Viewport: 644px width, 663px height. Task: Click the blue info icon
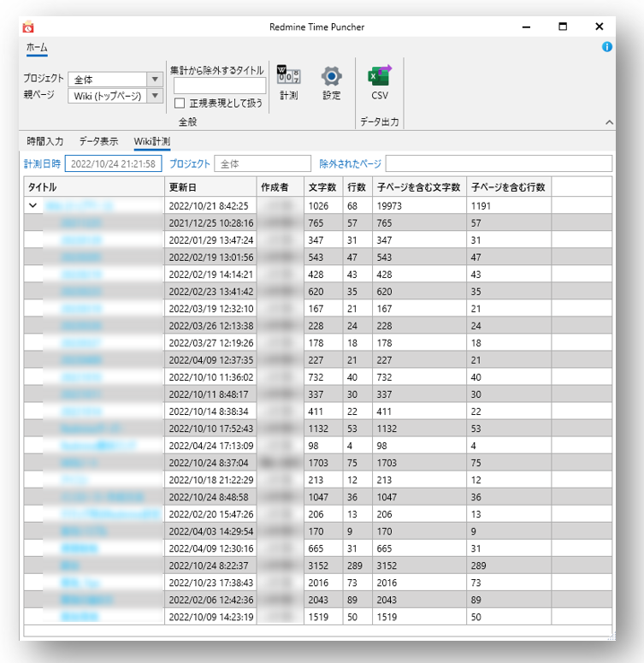click(x=606, y=47)
